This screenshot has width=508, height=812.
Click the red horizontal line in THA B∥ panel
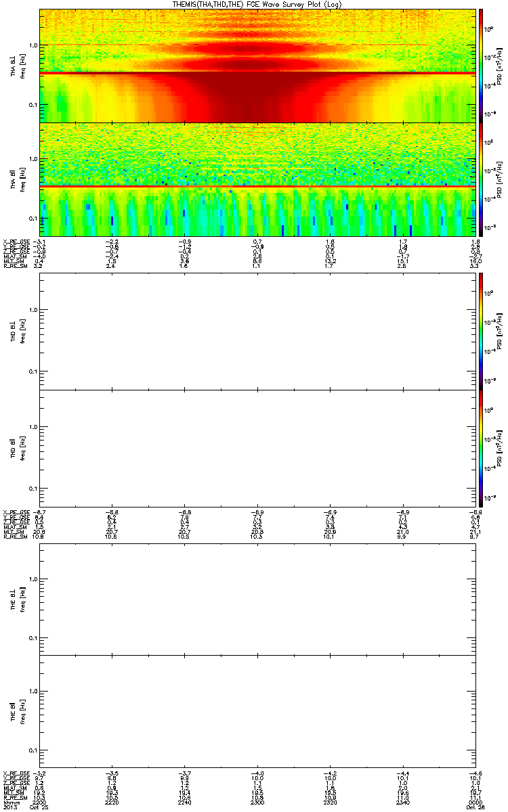pyautogui.click(x=256, y=185)
